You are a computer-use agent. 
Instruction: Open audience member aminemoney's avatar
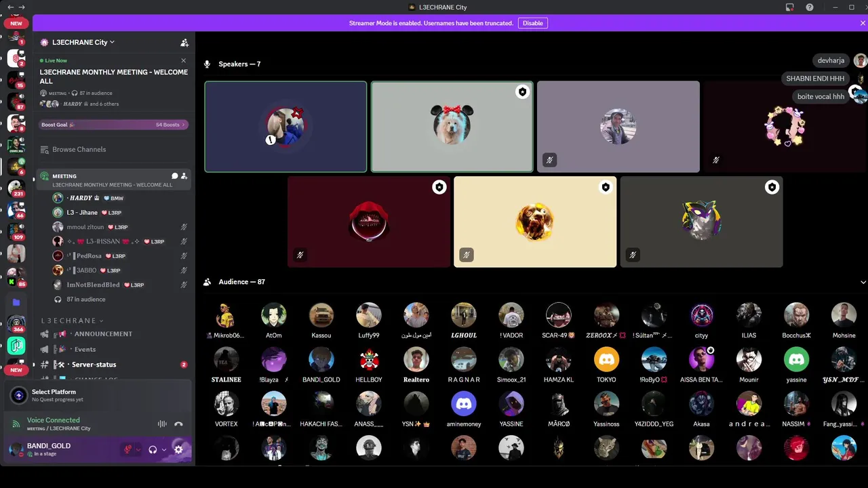coord(464,403)
